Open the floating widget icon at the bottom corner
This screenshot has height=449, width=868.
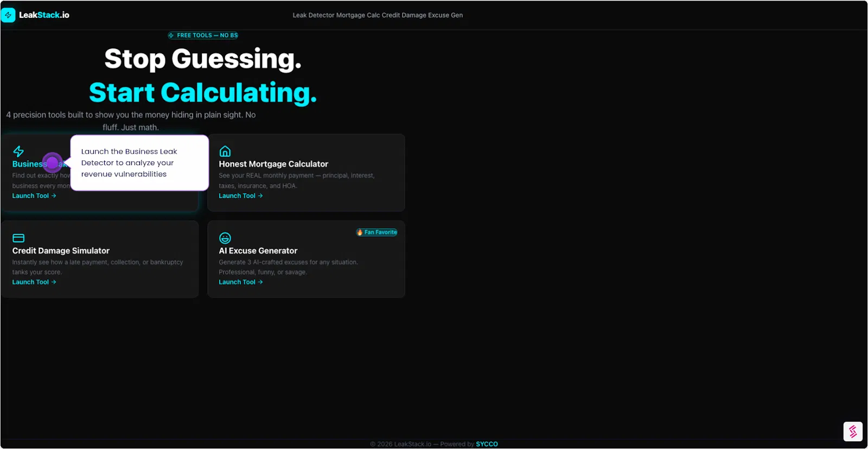tap(853, 432)
